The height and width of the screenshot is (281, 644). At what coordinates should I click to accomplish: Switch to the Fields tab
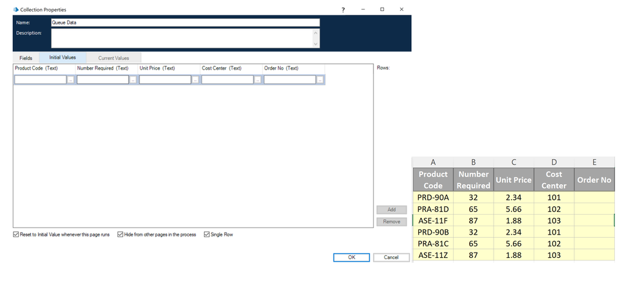pyautogui.click(x=26, y=58)
